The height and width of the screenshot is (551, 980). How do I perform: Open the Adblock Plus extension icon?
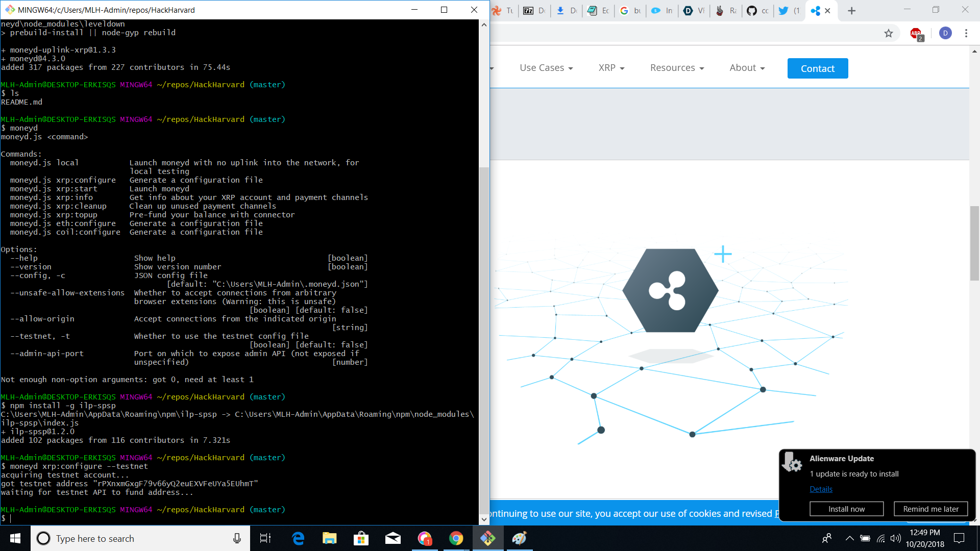coord(916,34)
